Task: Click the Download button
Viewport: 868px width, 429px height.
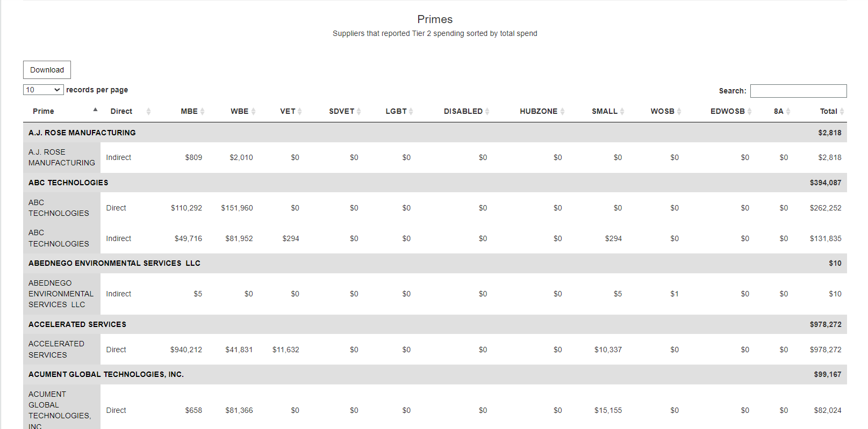Action: pyautogui.click(x=47, y=70)
